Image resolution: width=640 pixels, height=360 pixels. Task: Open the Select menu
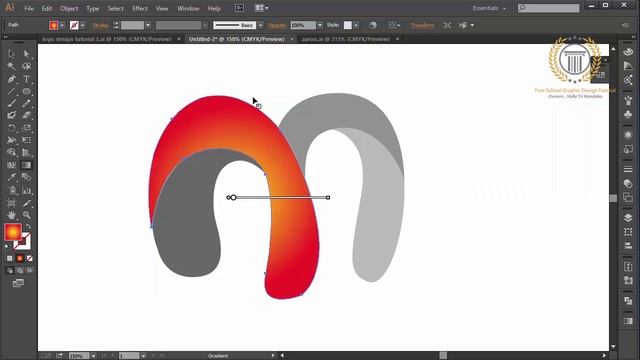pyautogui.click(x=116, y=8)
